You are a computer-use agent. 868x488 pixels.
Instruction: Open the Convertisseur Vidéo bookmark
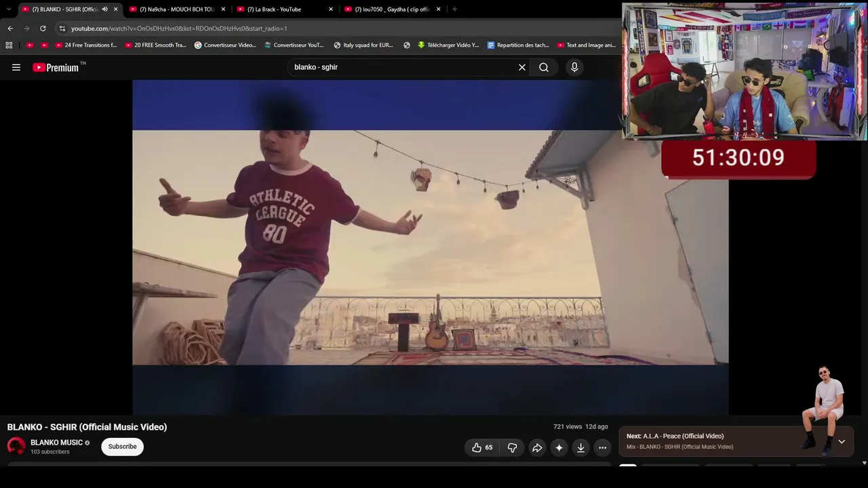point(225,45)
